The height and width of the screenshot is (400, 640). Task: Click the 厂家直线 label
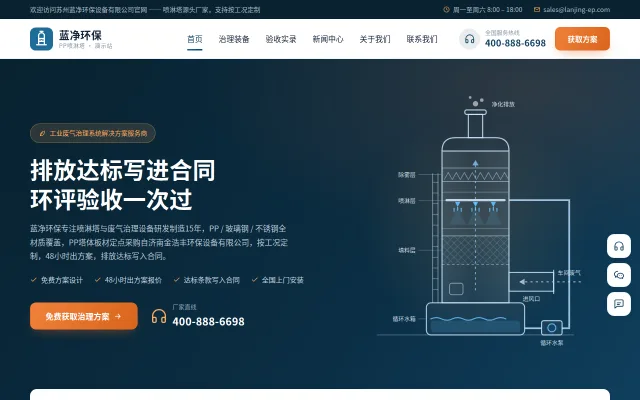[184, 307]
